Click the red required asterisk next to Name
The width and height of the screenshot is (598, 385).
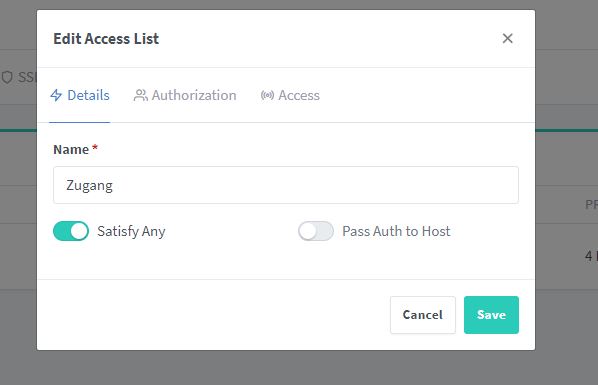pyautogui.click(x=95, y=147)
